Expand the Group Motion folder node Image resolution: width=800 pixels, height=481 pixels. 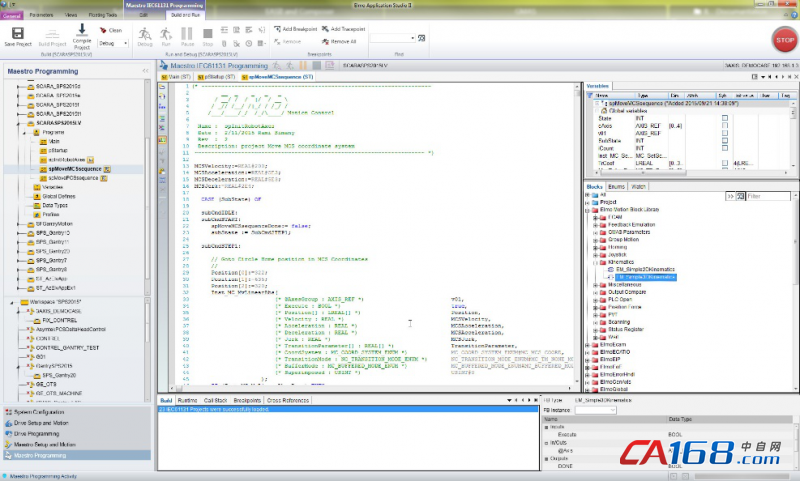[595, 240]
